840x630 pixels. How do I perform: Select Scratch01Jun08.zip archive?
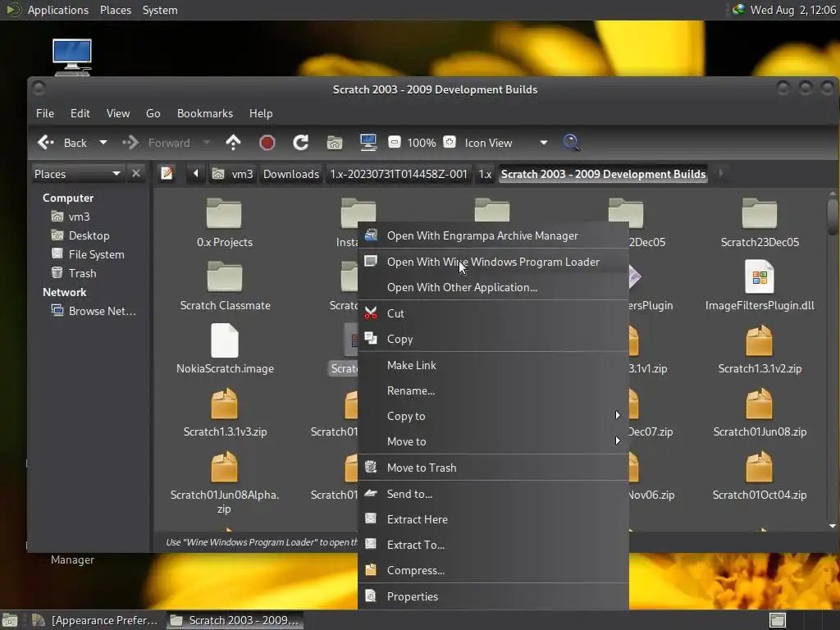(760, 413)
